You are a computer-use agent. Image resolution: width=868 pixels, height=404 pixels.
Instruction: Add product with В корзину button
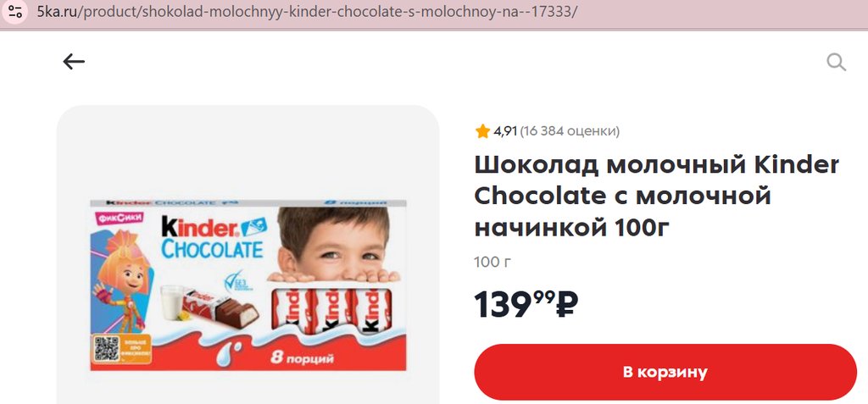point(665,372)
